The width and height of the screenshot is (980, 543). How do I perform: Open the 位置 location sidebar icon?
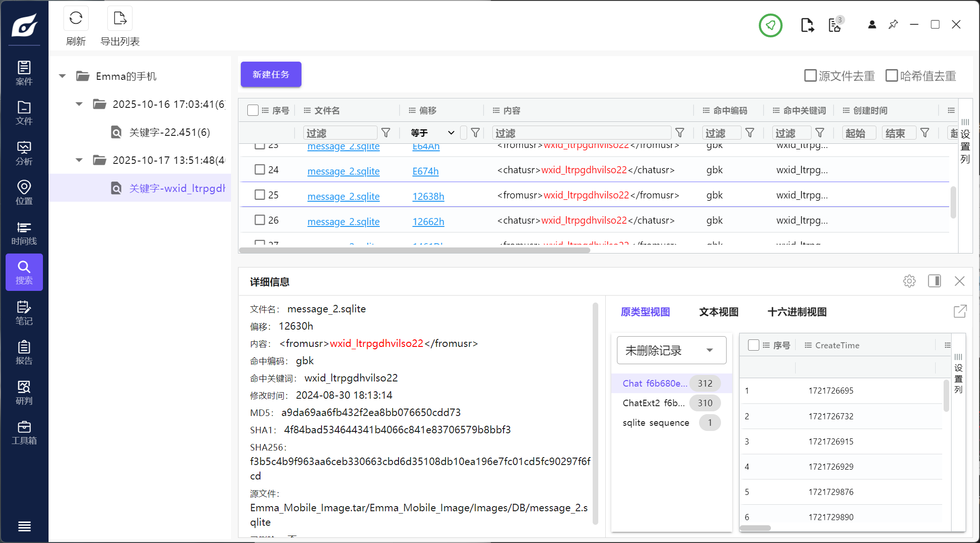coord(24,193)
